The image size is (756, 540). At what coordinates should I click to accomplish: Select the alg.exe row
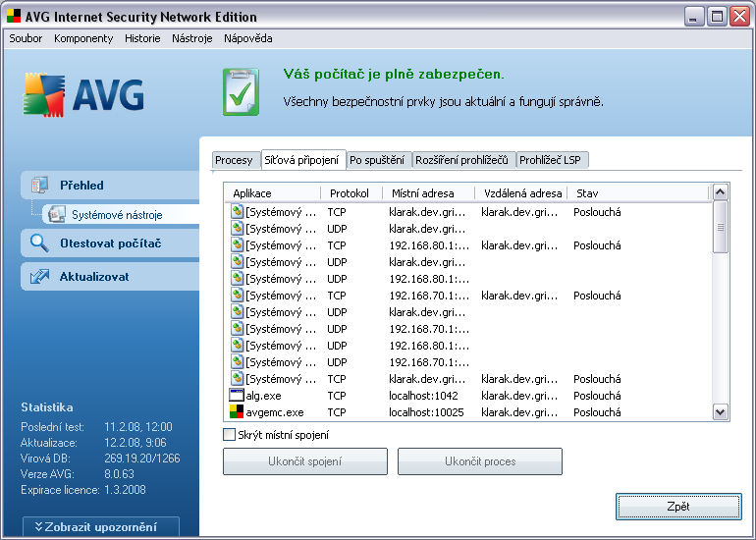click(468, 396)
